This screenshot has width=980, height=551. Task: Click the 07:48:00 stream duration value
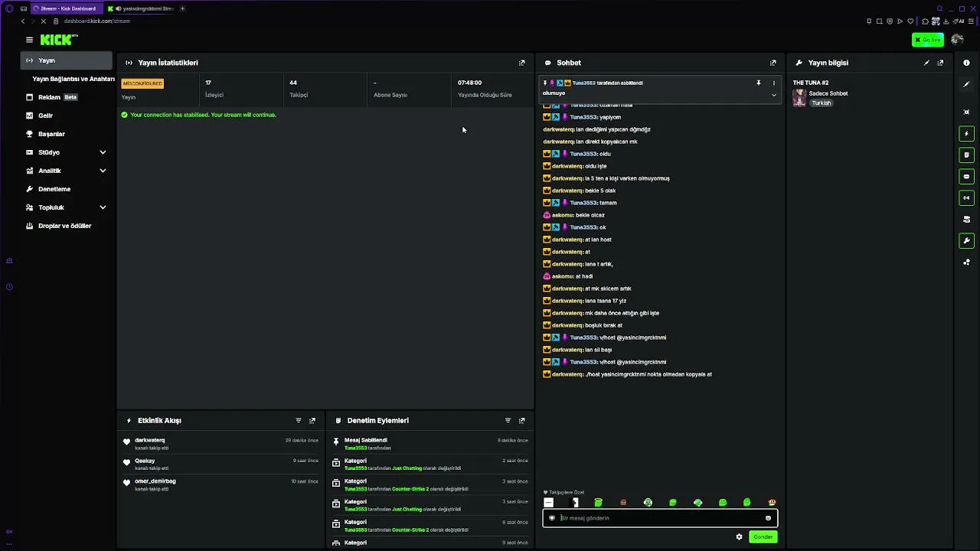click(x=469, y=83)
